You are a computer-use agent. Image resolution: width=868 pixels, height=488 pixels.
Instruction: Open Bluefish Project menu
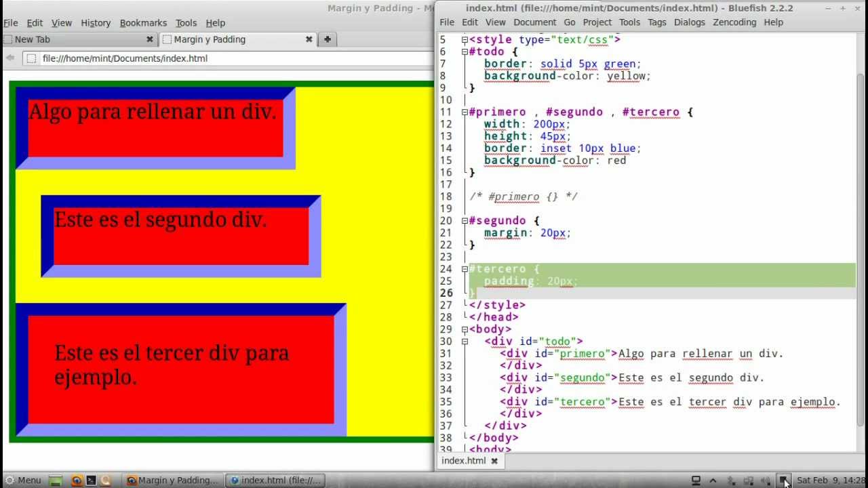tap(597, 22)
